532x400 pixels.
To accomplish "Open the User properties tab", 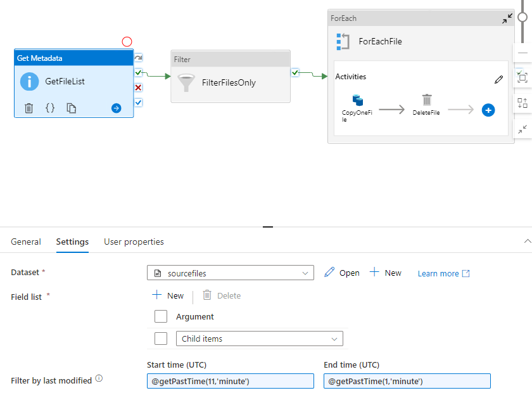I will [x=134, y=242].
